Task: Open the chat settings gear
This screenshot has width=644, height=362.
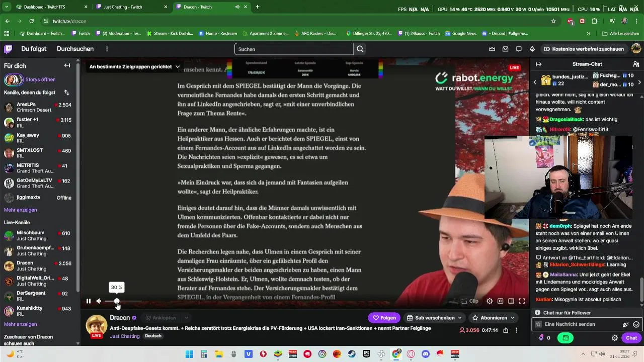Action: [615, 338]
